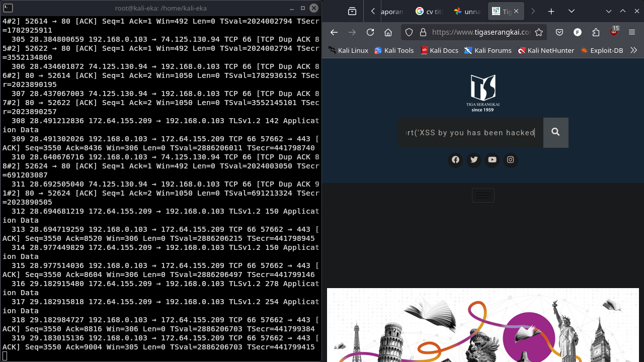This screenshot has height=362, width=644.
Task: Open Kali Tools bookmark
Action: pyautogui.click(x=394, y=50)
